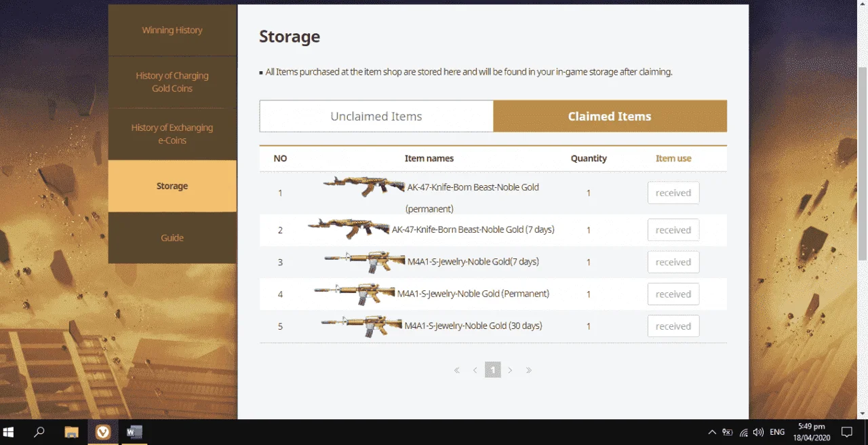Click text 'M4A1-S-Jewelry-Noble Gold (30 days)'
Screen dimensions: 868x445
point(473,326)
